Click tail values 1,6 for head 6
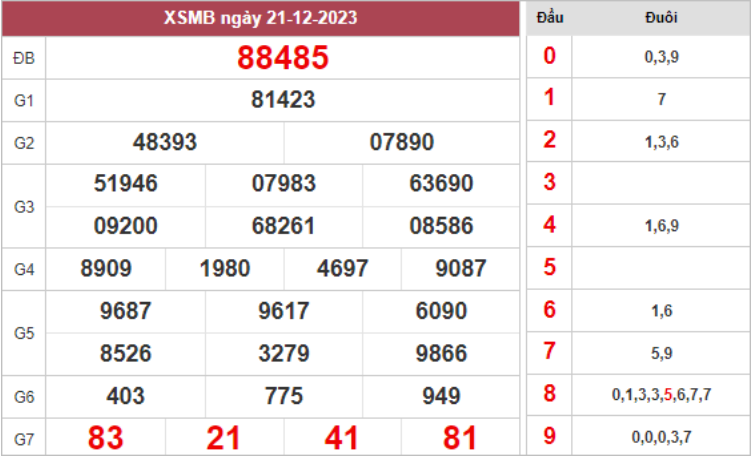The height and width of the screenshot is (459, 754). tap(662, 311)
